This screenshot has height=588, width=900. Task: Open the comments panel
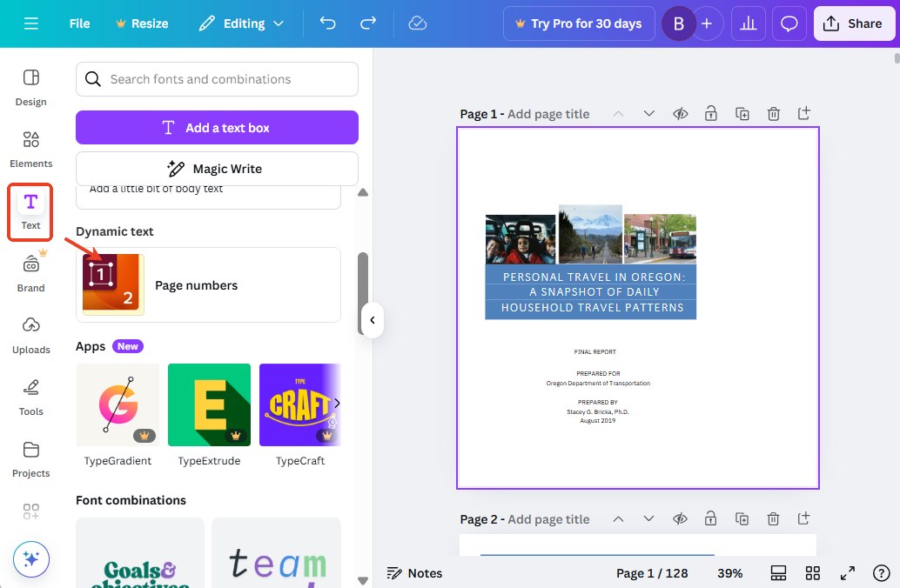point(789,23)
